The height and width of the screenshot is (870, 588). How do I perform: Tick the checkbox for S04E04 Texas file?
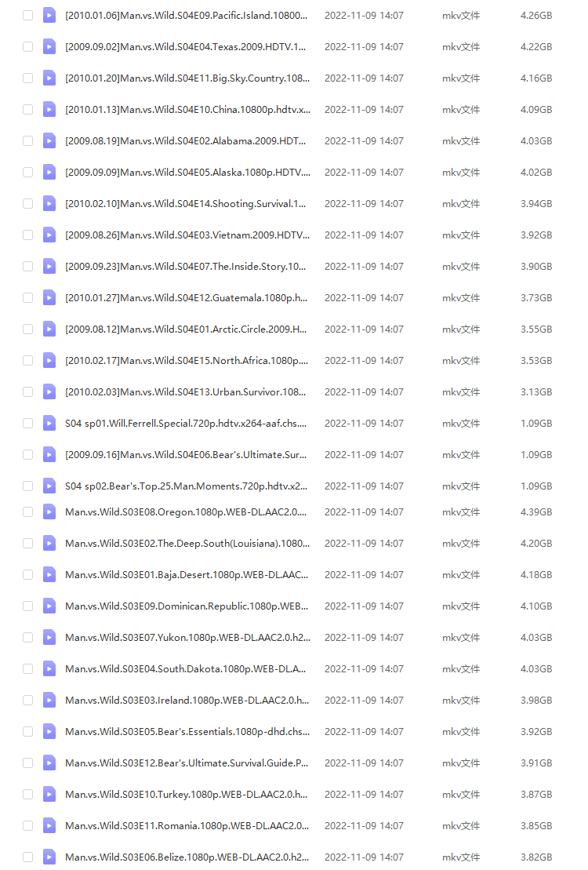(28, 46)
